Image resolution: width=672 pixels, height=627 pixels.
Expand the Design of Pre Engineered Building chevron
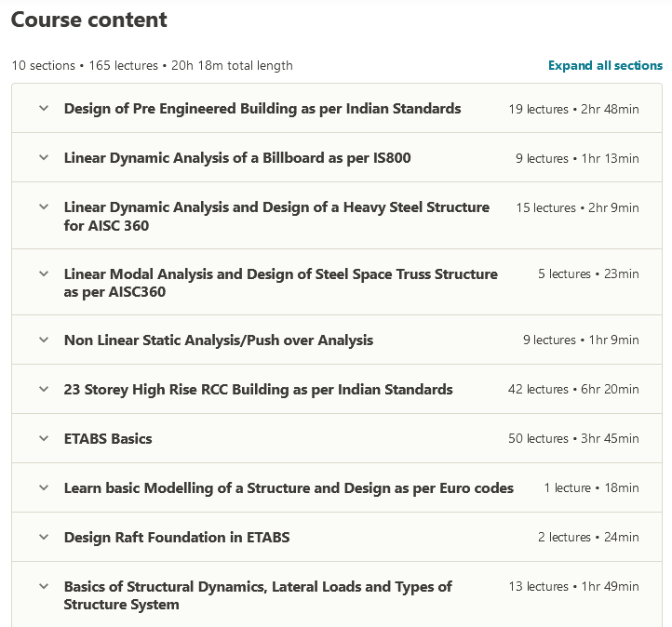tap(43, 108)
